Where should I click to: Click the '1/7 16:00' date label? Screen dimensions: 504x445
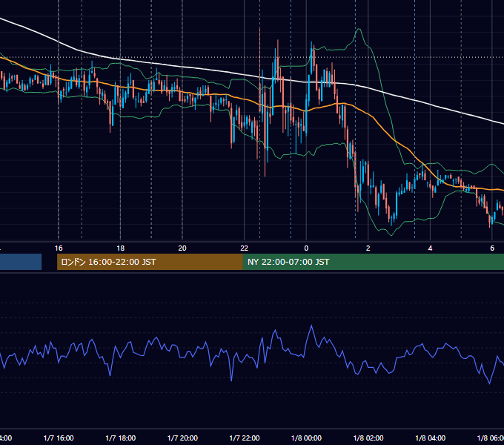point(59,438)
